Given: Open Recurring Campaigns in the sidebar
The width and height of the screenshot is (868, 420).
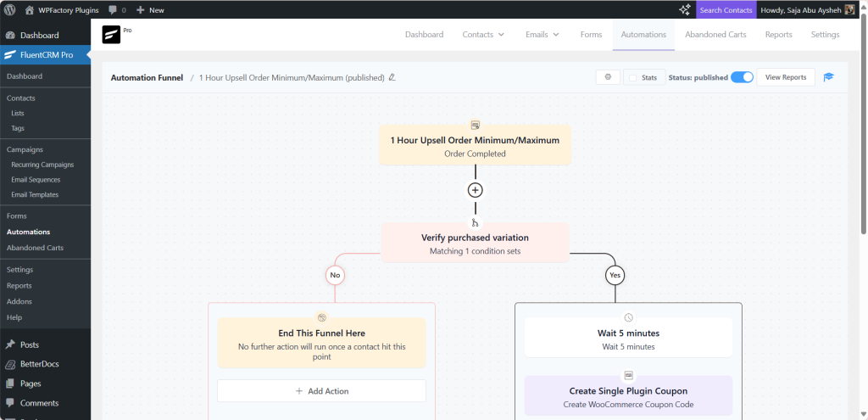Looking at the screenshot, I should tap(42, 165).
